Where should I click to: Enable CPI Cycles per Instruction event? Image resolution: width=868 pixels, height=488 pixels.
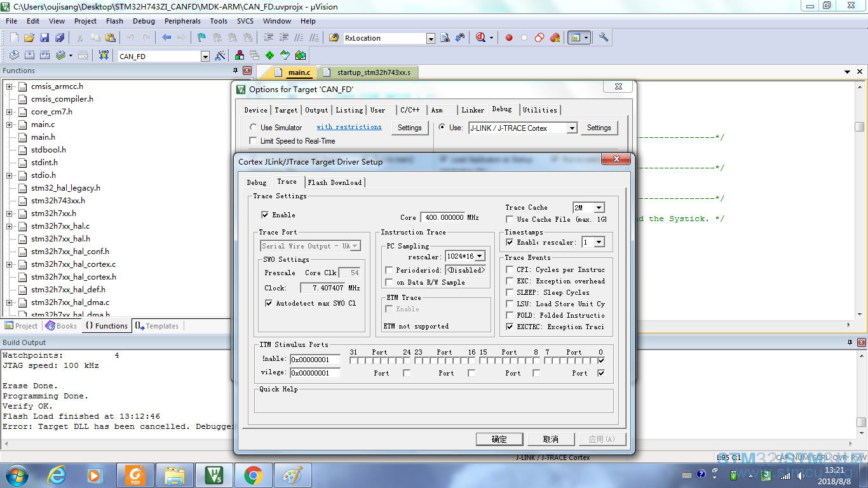coord(510,269)
